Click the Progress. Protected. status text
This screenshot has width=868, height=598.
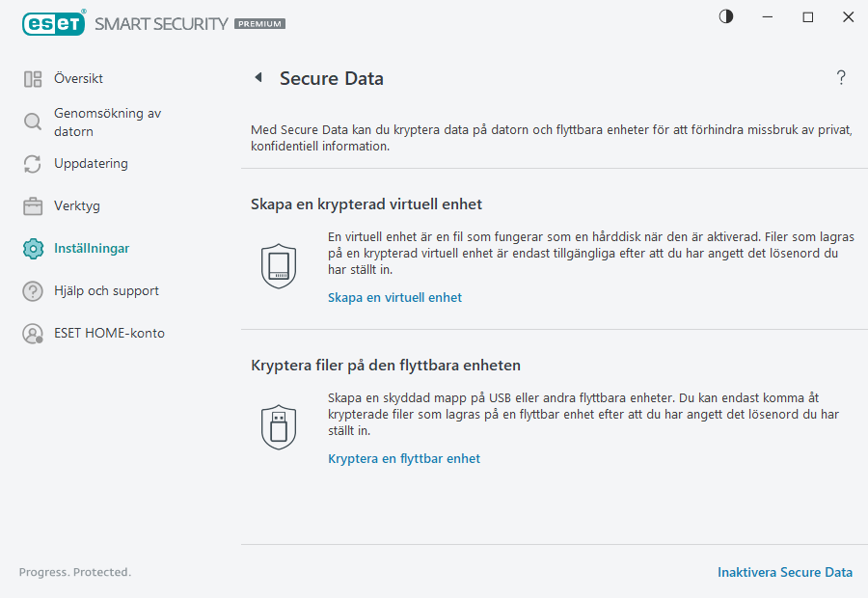click(74, 572)
